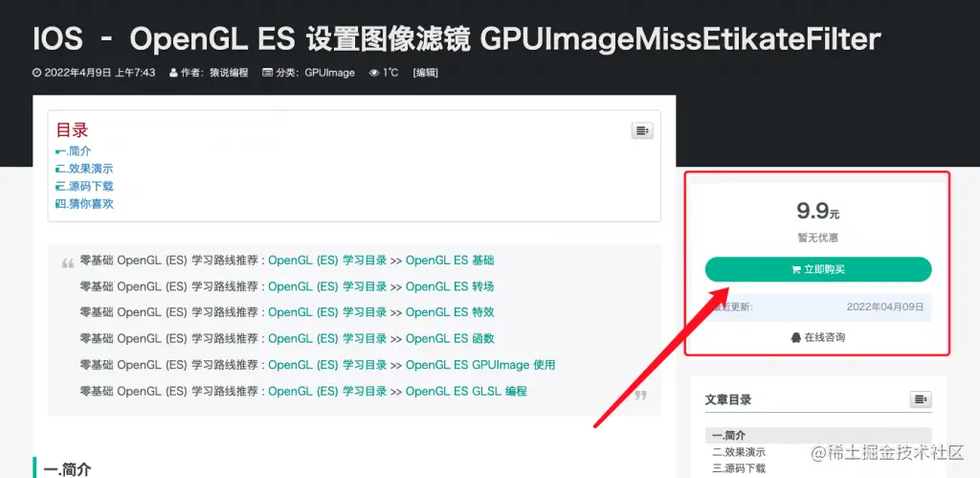The width and height of the screenshot is (980, 478).
Task: Toggle the 文章目录 sidebar list icon
Action: coord(920,399)
